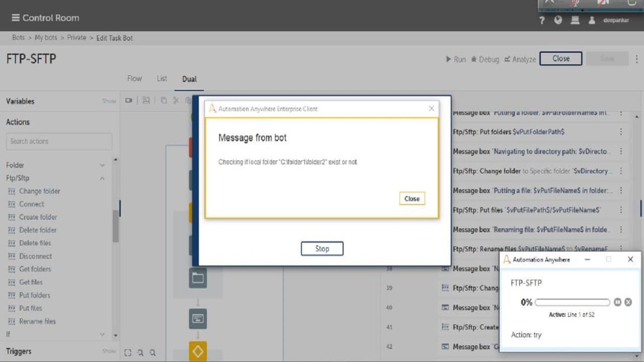Screen dimensions: 644x362
Task: Expand the If action group
Action: point(102,334)
